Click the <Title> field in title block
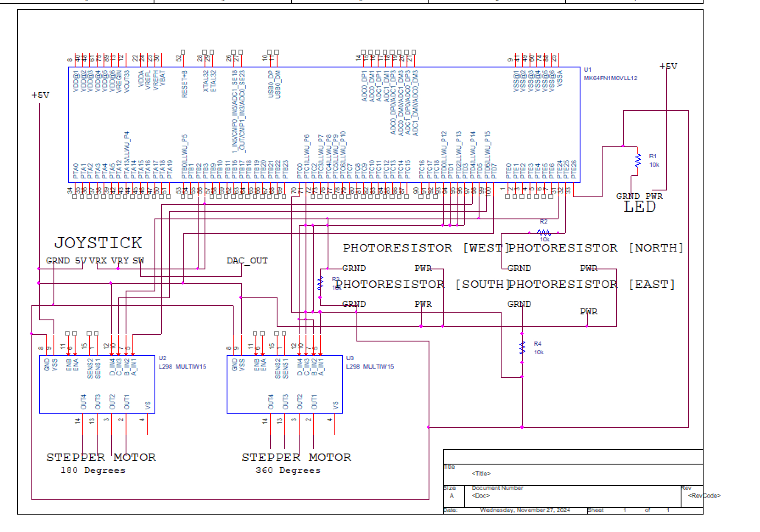Viewport: 760px width, 532px height. click(481, 473)
